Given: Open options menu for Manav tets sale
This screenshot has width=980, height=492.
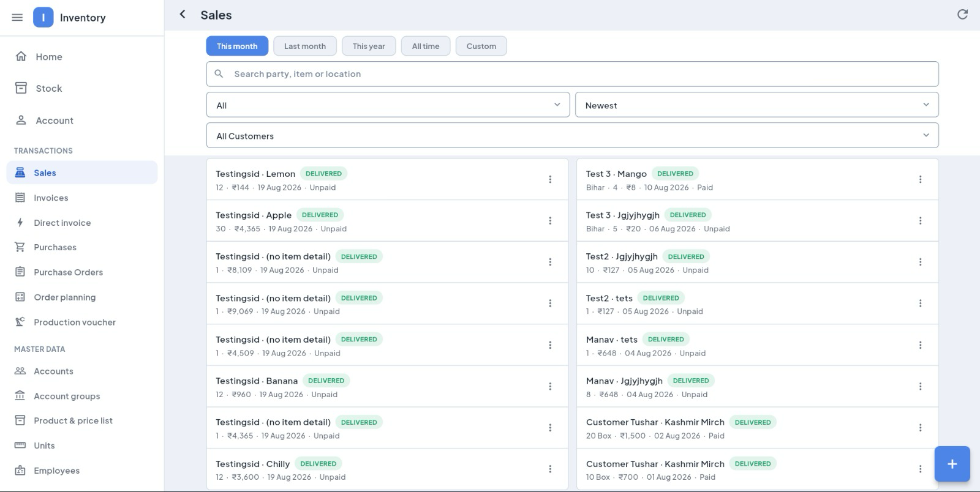Looking at the screenshot, I should (920, 345).
